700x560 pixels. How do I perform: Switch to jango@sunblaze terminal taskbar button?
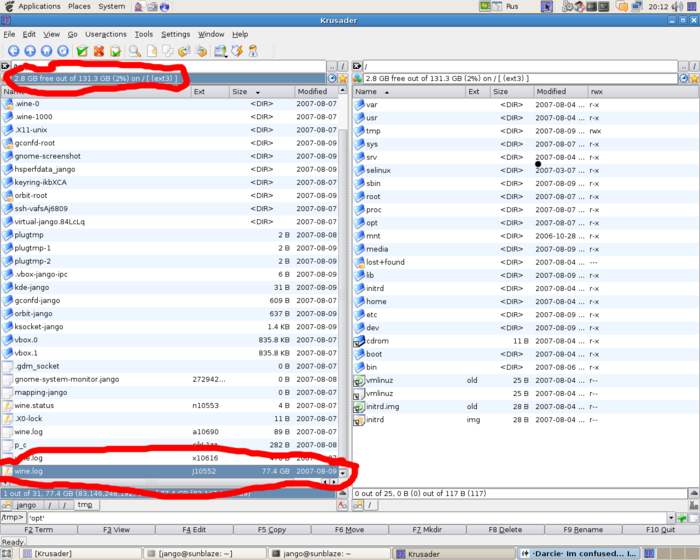click(x=330, y=554)
